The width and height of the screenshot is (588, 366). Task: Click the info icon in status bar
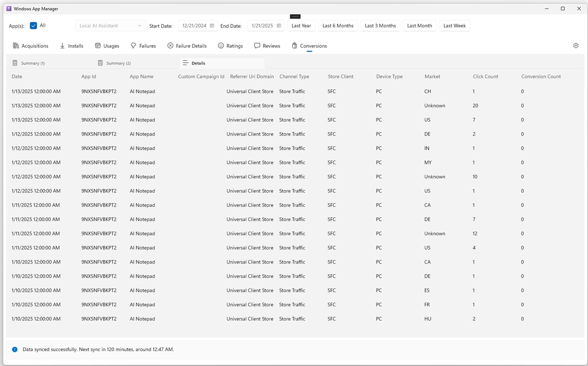(14, 349)
